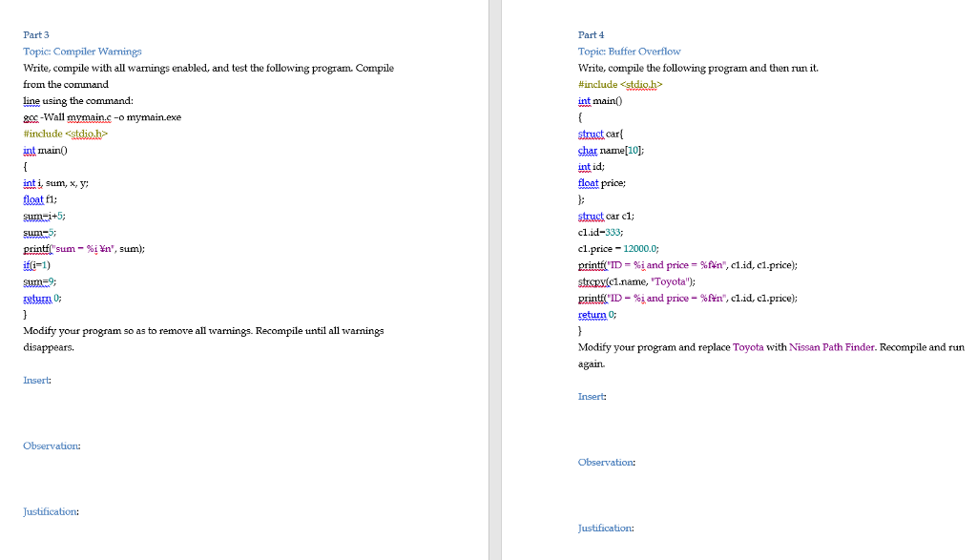This screenshot has width=977, height=560.
Task: Click the Justification label under Part 4
Action: (x=604, y=528)
